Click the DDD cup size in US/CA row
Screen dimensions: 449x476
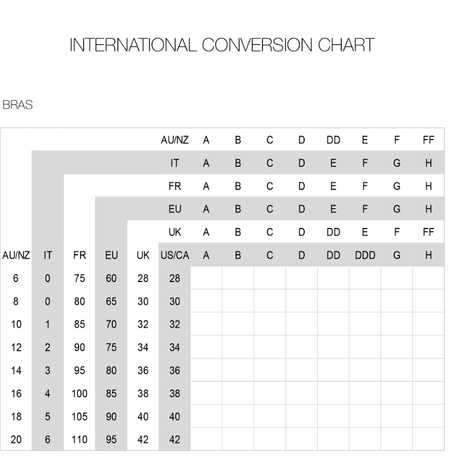(365, 255)
